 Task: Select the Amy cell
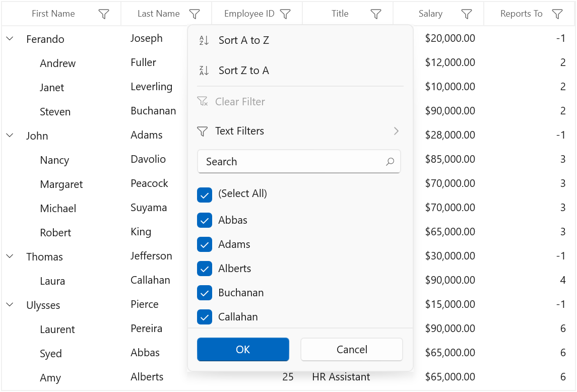point(50,378)
